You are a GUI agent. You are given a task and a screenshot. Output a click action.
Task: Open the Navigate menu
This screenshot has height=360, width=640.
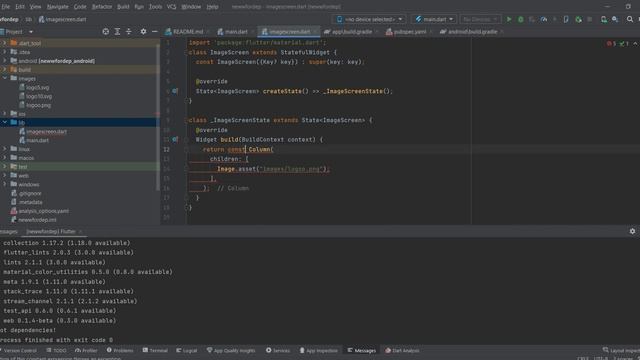pyautogui.click(x=58, y=7)
